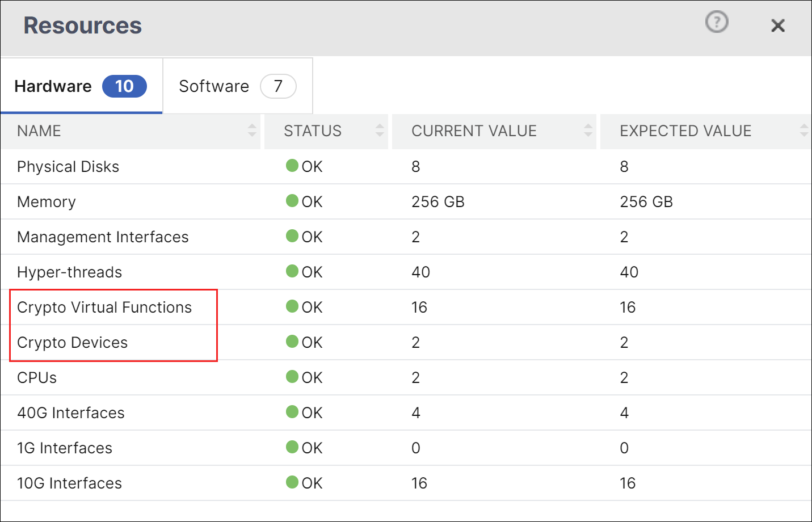The height and width of the screenshot is (522, 812).
Task: Select the Memory row name
Action: [x=47, y=202]
